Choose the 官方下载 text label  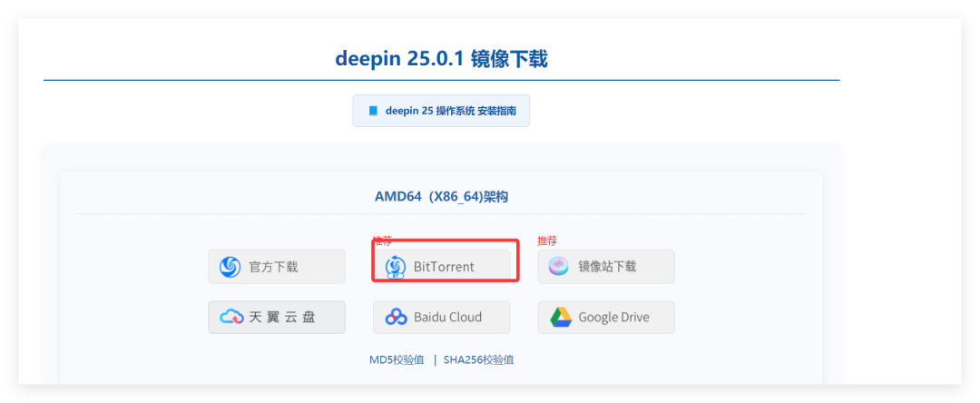(273, 267)
